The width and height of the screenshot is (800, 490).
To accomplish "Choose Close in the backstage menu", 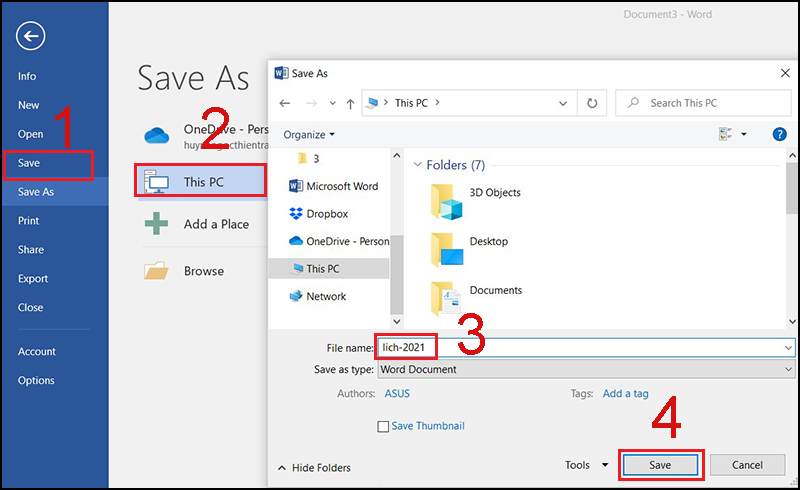I will (31, 308).
